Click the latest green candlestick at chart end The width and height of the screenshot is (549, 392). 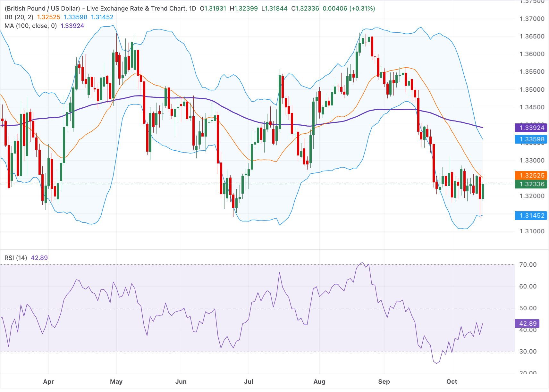[483, 191]
